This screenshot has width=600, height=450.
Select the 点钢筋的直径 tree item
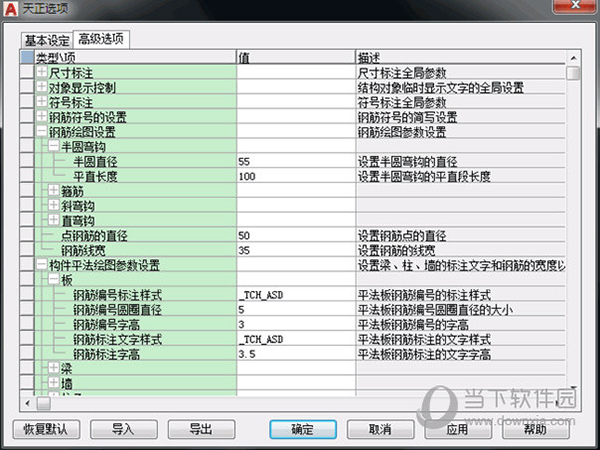click(x=94, y=236)
